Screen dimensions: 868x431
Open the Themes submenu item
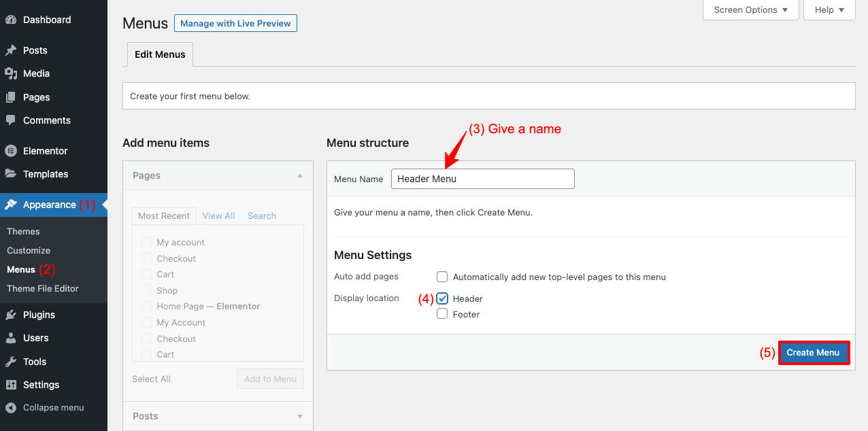tap(23, 231)
